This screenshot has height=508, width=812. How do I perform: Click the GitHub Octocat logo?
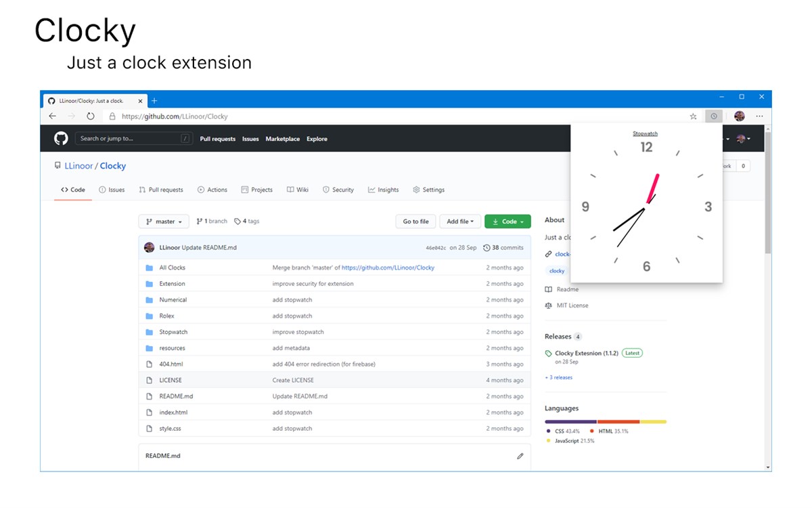coord(61,139)
